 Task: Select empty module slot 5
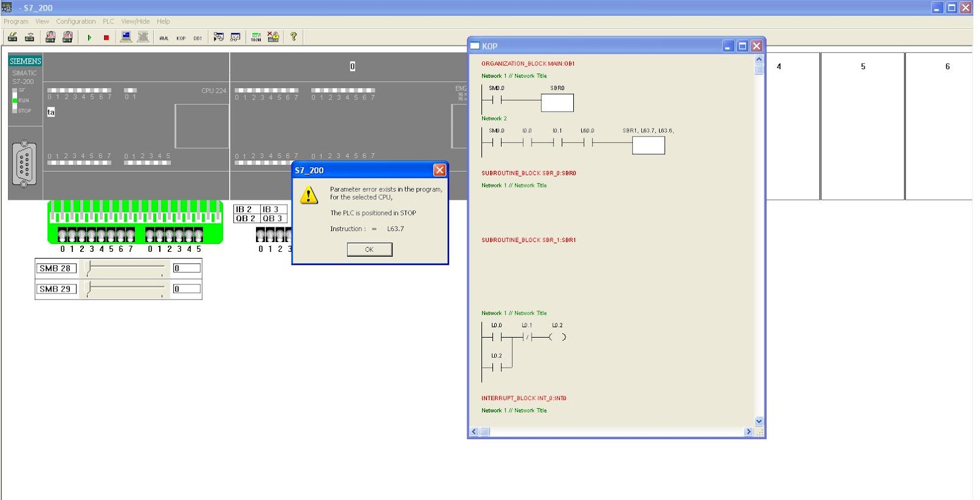[862, 126]
